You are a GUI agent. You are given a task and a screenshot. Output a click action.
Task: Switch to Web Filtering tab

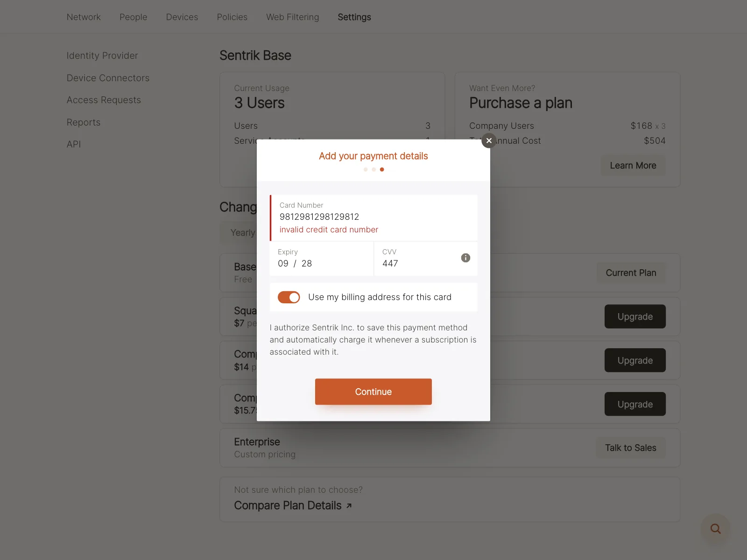coord(293,17)
